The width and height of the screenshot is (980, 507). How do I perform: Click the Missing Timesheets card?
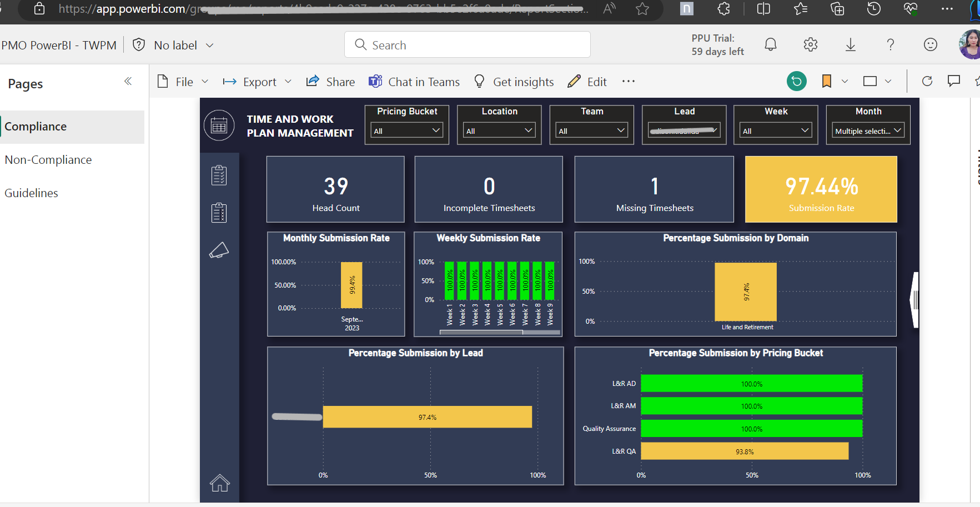[x=654, y=189]
